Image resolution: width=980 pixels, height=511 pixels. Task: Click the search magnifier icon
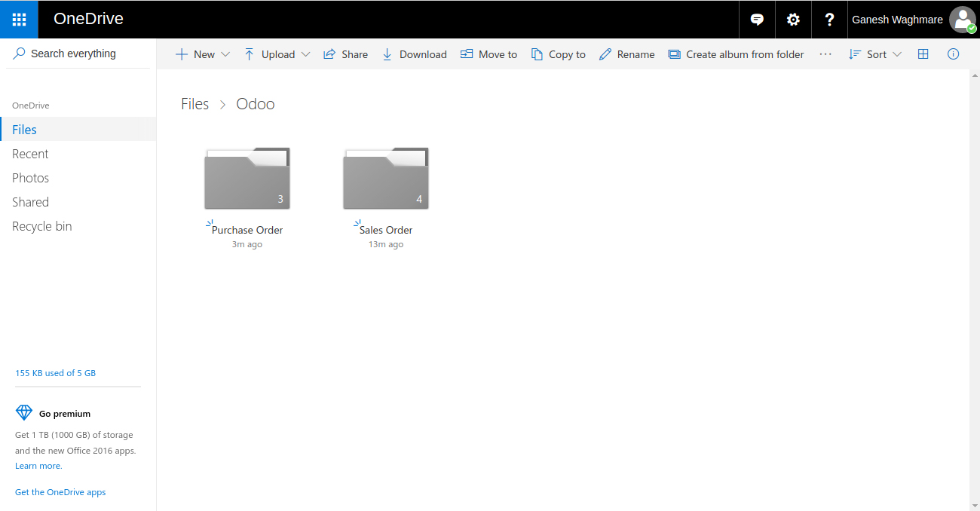coord(20,54)
